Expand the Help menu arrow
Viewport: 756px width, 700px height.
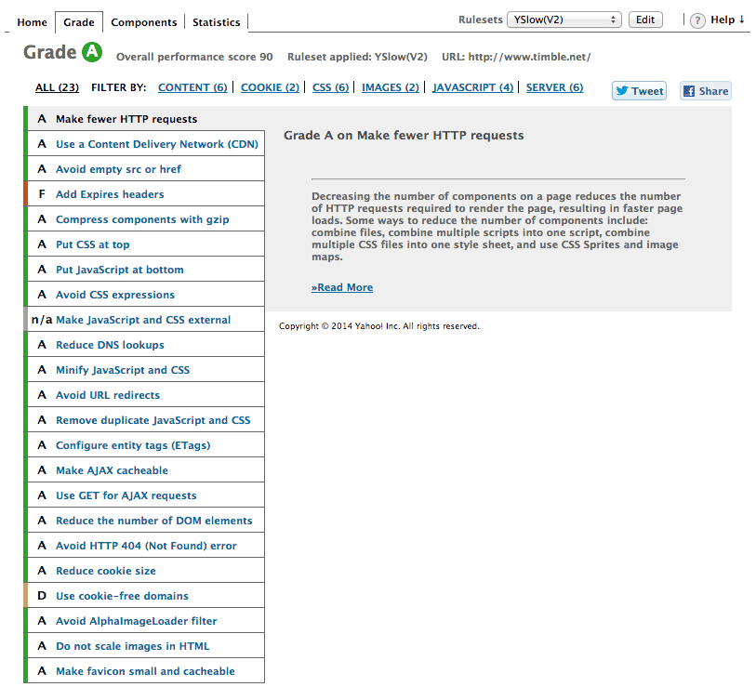pos(741,20)
